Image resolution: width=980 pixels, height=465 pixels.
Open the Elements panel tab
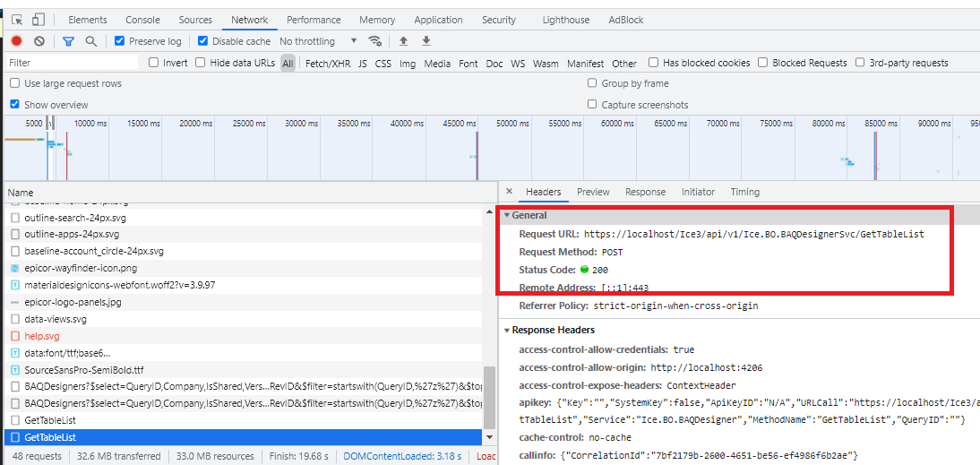[x=88, y=20]
